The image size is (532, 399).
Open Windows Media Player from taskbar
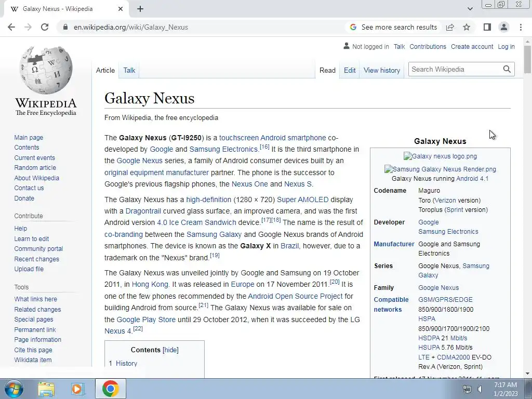[77, 389]
